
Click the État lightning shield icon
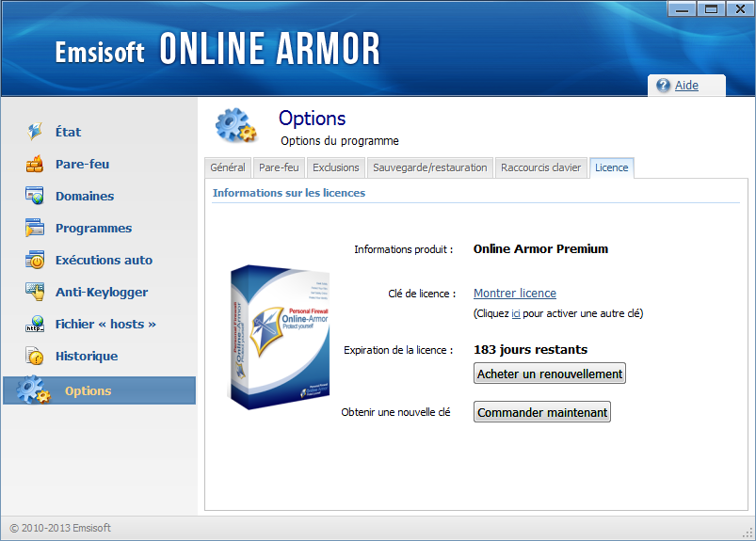(x=35, y=132)
